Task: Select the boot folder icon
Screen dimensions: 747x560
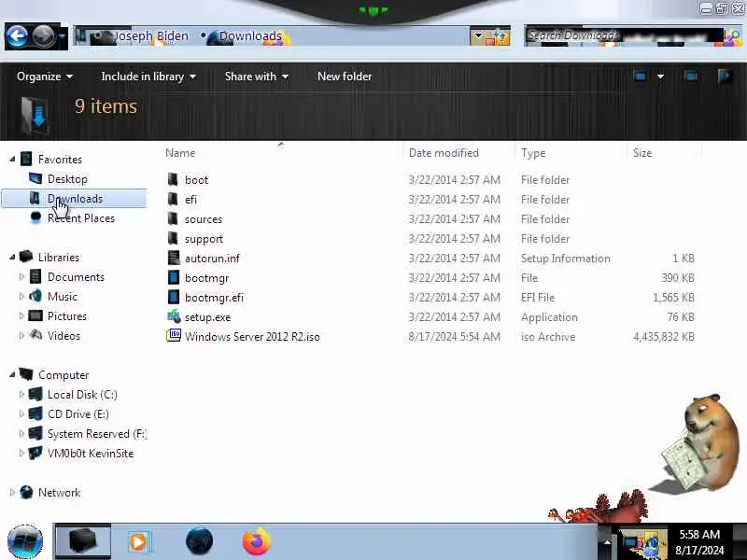Action: point(173,179)
